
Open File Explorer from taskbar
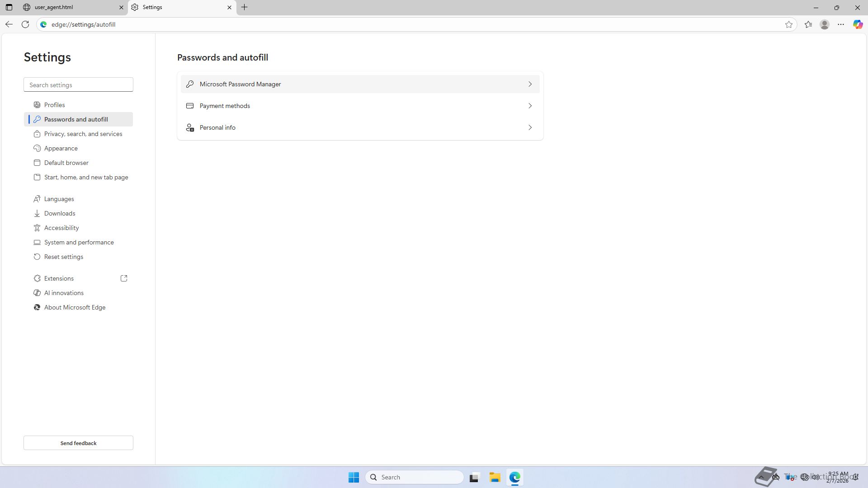pyautogui.click(x=495, y=477)
